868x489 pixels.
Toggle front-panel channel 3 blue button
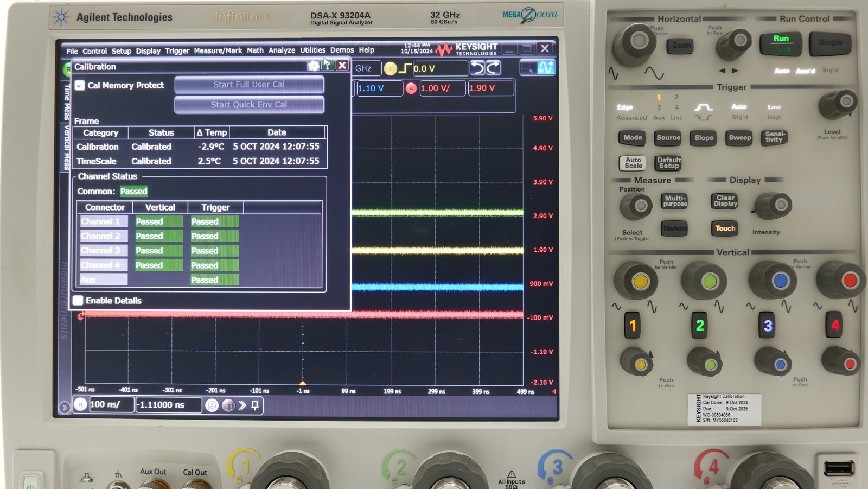tap(767, 325)
